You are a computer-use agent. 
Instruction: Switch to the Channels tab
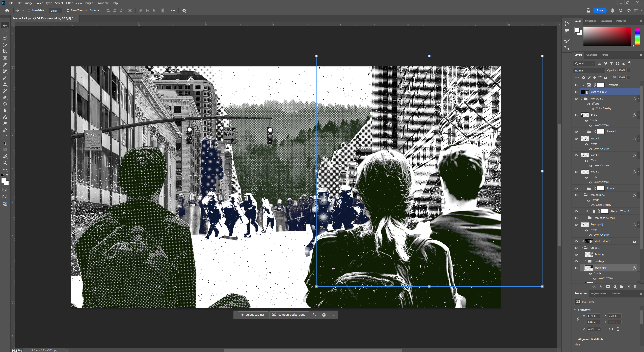pyautogui.click(x=592, y=55)
